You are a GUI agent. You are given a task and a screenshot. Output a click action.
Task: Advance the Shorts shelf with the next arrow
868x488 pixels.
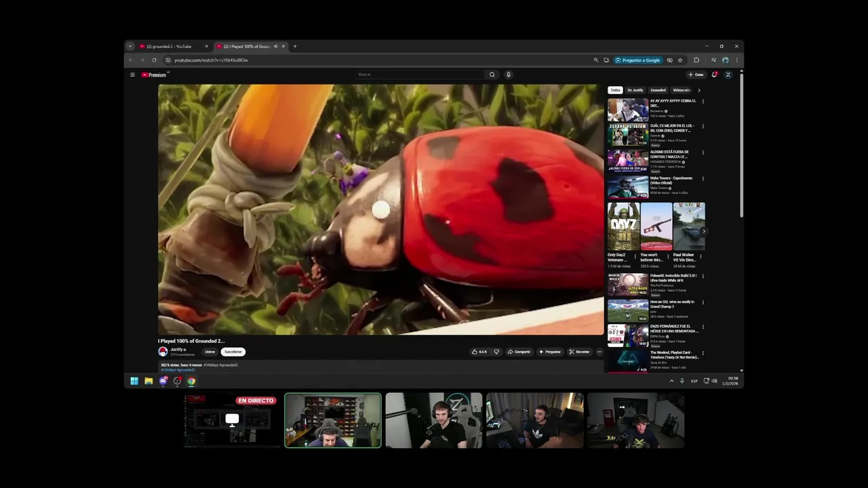703,231
